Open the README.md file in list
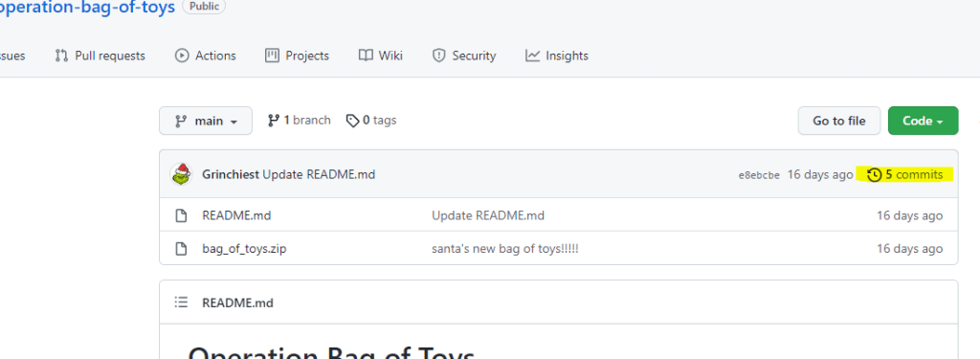Screen dimensions: 980x359 click(x=236, y=215)
